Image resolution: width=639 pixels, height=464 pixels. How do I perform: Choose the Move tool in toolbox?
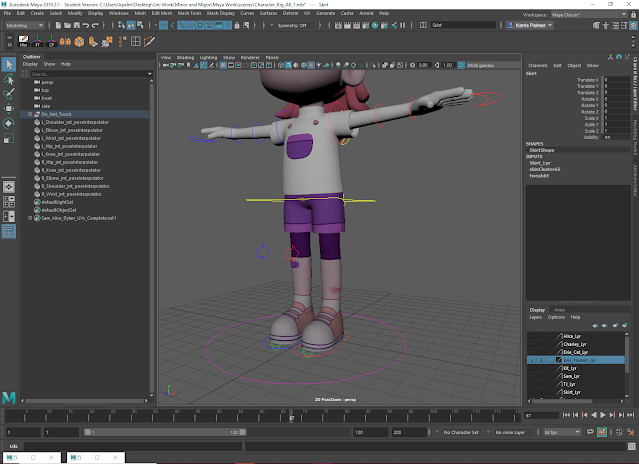9,108
